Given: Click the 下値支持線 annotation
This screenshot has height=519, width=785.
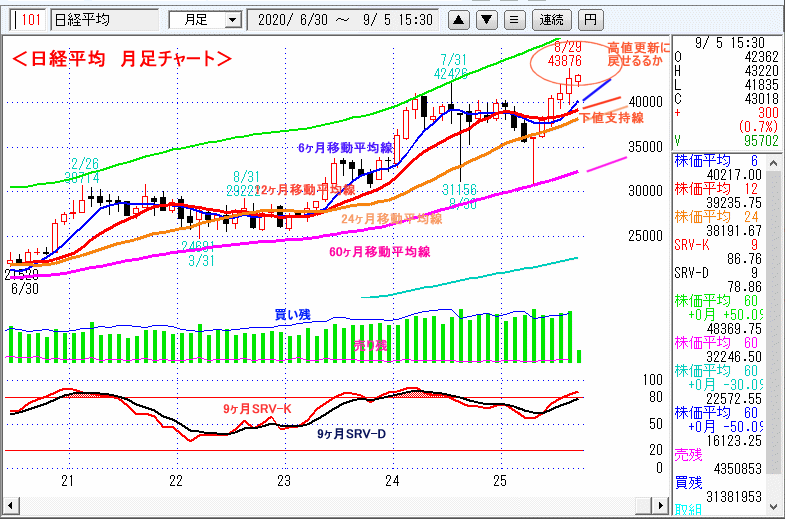Looking at the screenshot, I should tap(611, 118).
